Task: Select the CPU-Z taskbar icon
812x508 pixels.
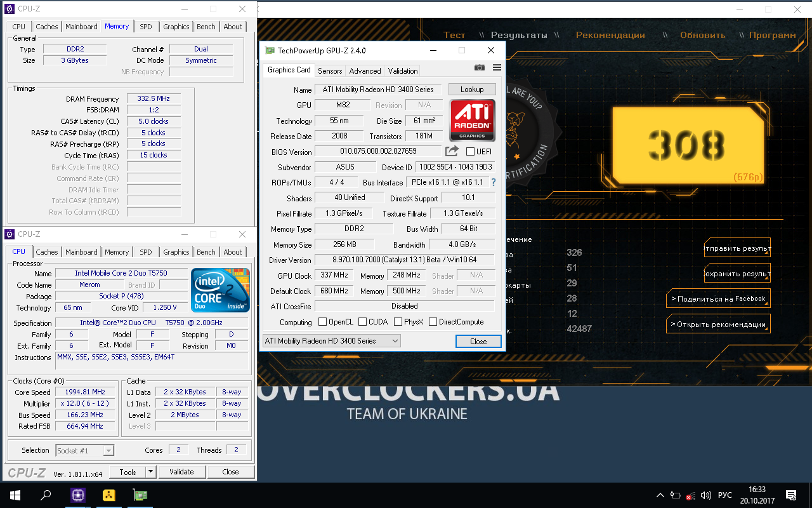Action: pos(77,495)
